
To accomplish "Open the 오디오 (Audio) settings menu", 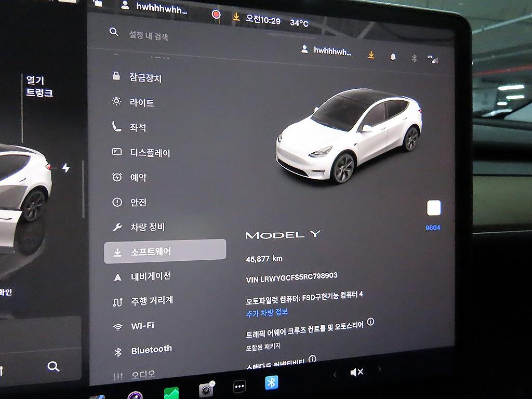I will (135, 375).
